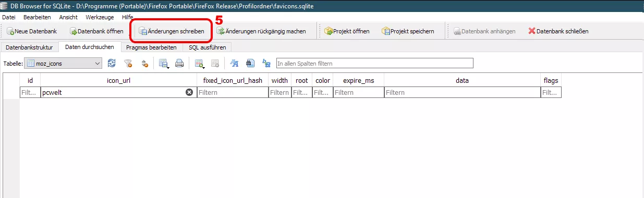Open the save table view icon
The image size is (644, 198).
click(x=164, y=63)
